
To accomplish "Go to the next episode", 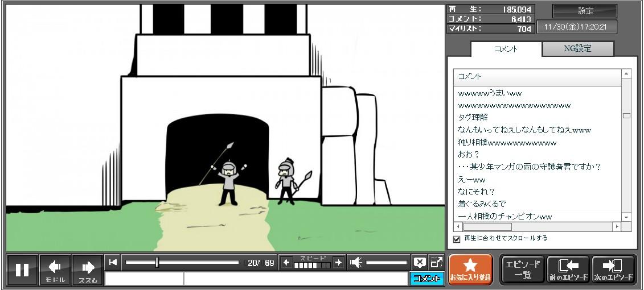I will point(613,269).
